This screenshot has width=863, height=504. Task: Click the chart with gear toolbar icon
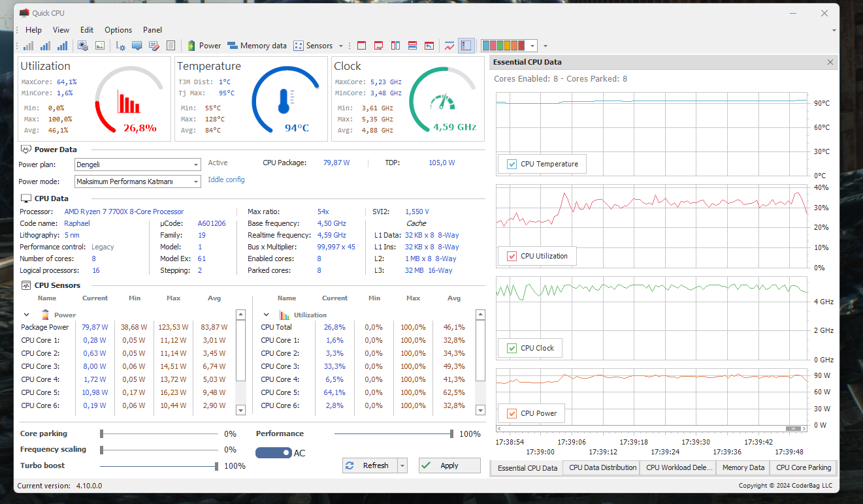(x=121, y=46)
